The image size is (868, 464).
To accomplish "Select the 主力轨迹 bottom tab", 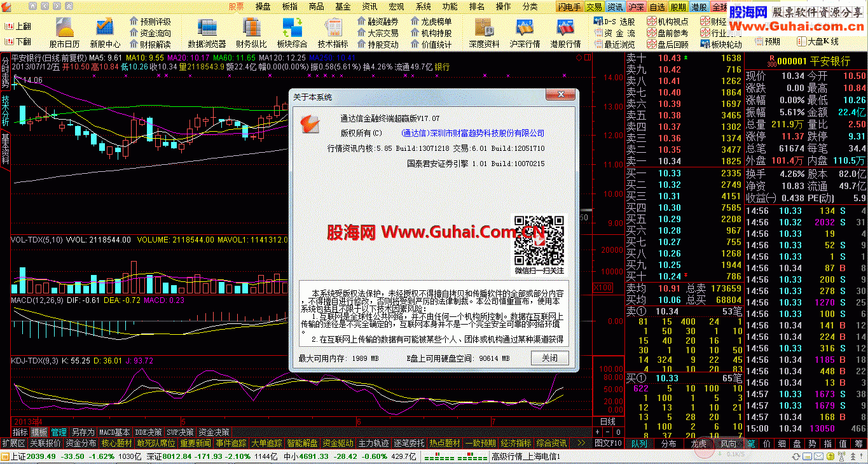I will point(373,443).
